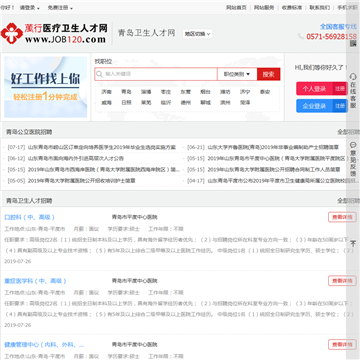Click the red 搜索 search button
Screen dimensions: 360x360
(268, 74)
